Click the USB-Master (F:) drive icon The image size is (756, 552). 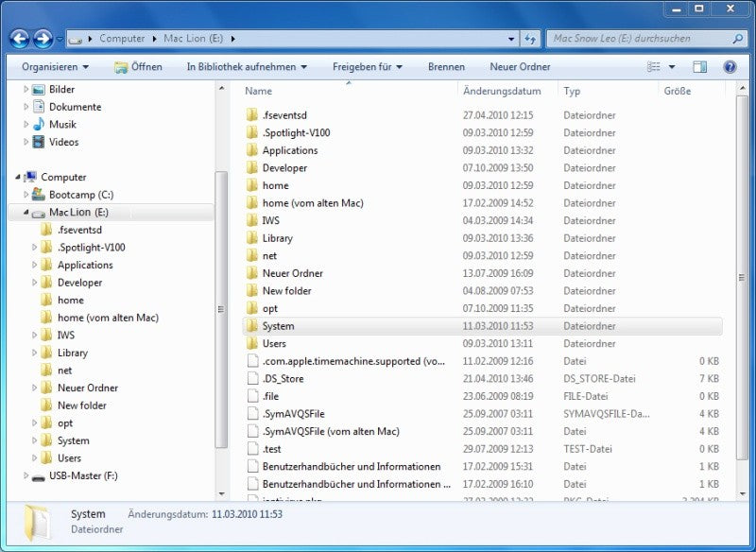[39, 476]
